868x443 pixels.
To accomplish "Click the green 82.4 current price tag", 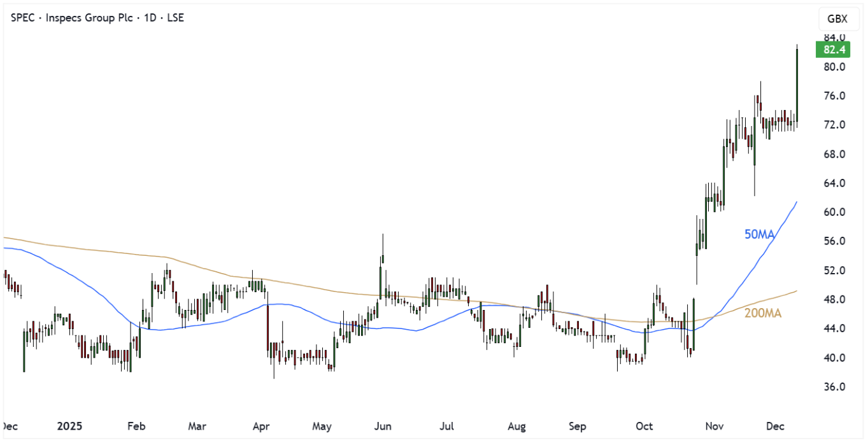I will [x=832, y=50].
